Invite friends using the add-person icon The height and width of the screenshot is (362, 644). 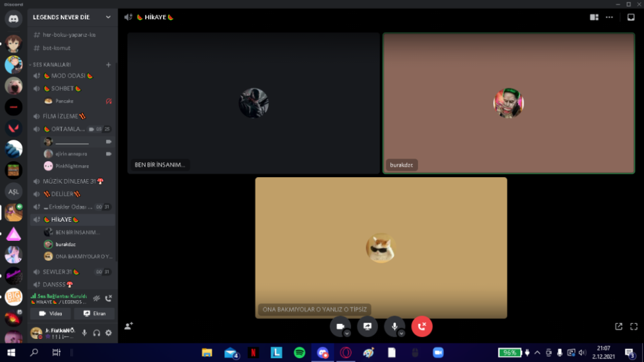point(129,327)
